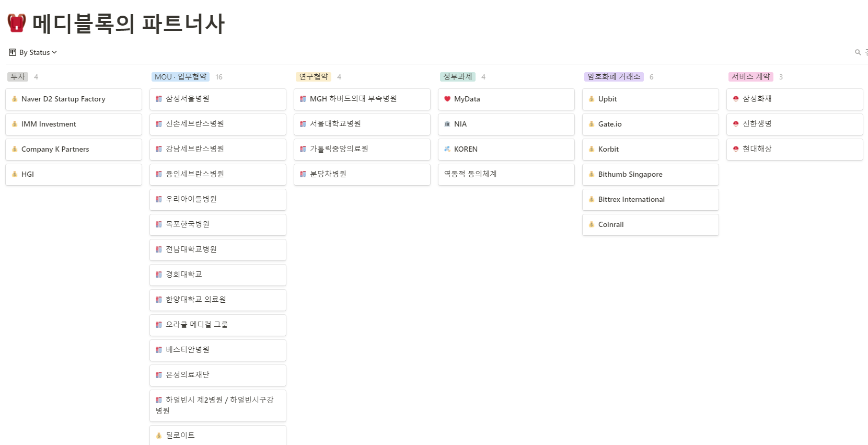The image size is (868, 445).
Task: Click the heart icon on MyData card
Action: pyautogui.click(x=447, y=99)
